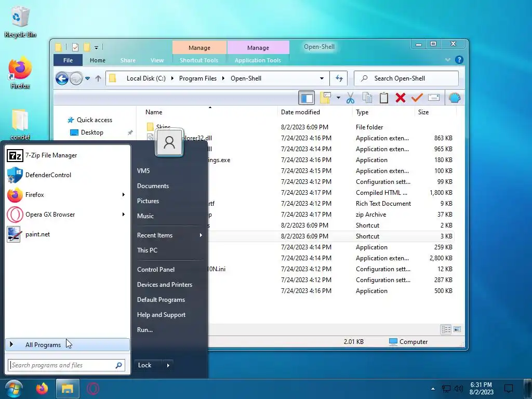
Task: Open Classic Explorer settings shell icon
Action: (454, 98)
